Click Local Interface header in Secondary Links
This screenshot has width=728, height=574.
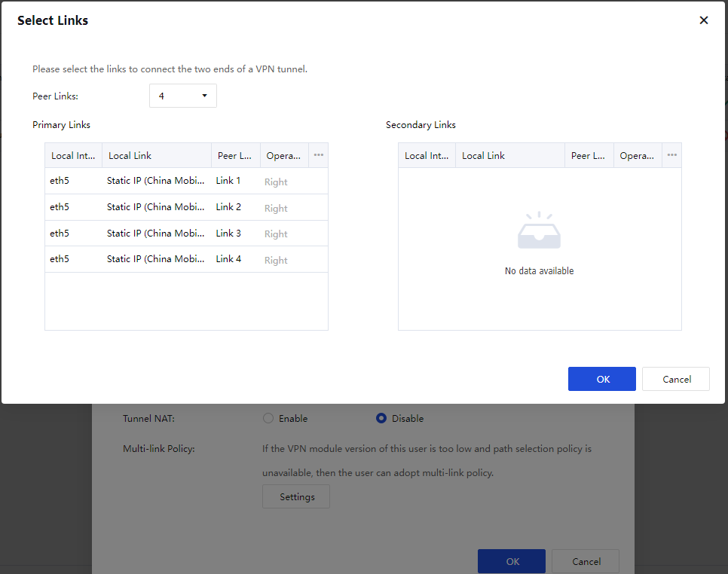pos(427,155)
